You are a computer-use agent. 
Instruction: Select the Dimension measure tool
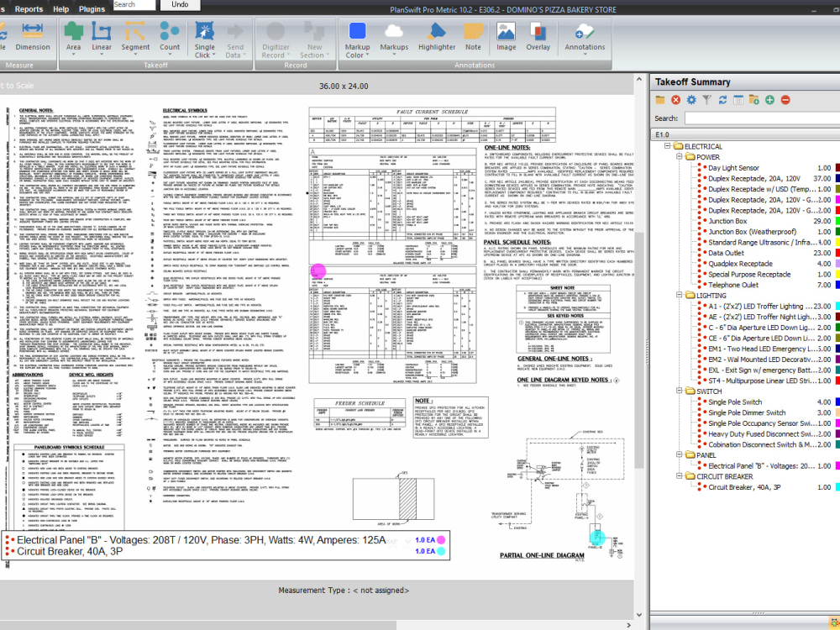[32, 36]
